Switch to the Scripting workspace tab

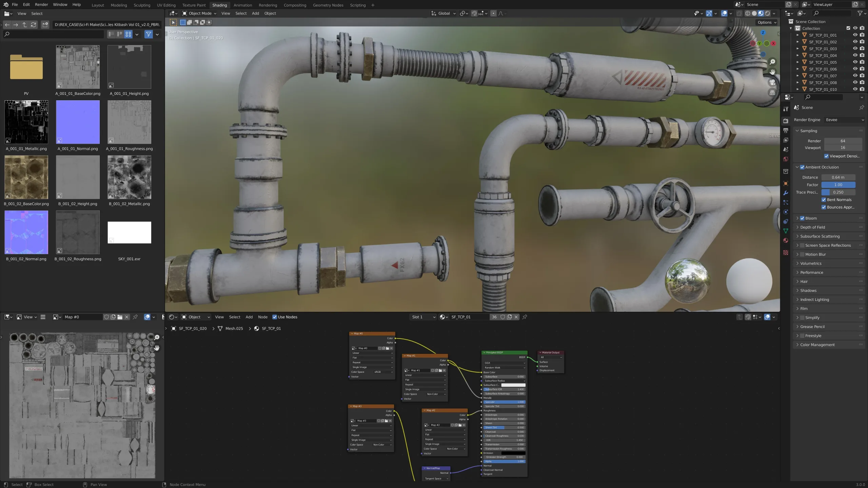pyautogui.click(x=357, y=5)
